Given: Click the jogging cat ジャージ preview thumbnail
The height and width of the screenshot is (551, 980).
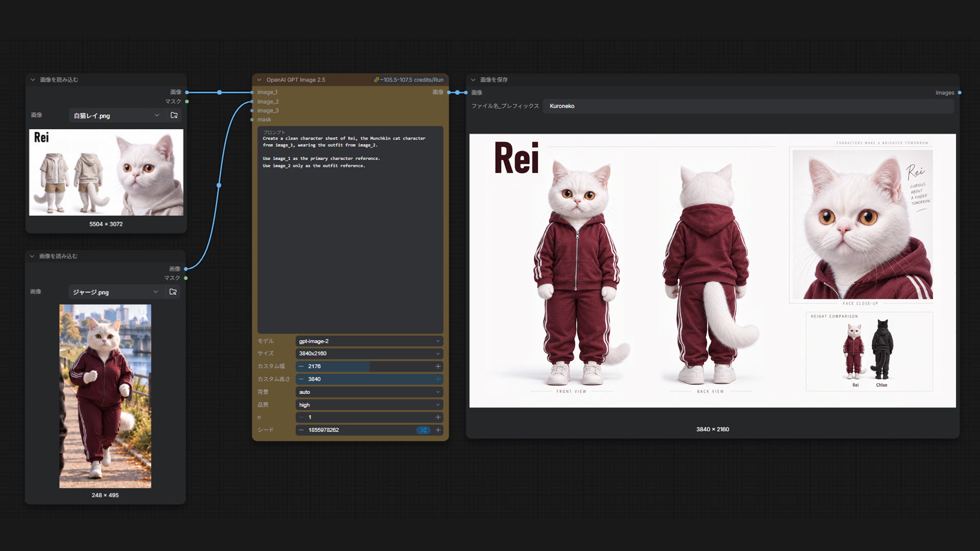Looking at the screenshot, I should point(105,396).
